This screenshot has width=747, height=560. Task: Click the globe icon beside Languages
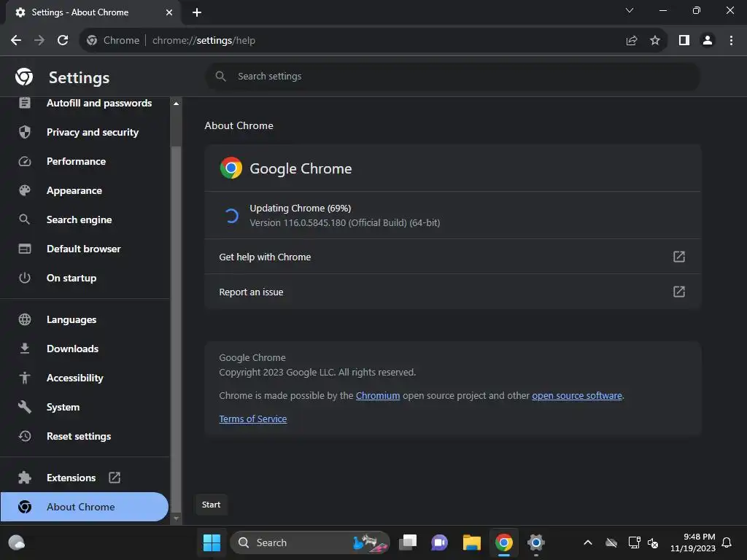25,319
